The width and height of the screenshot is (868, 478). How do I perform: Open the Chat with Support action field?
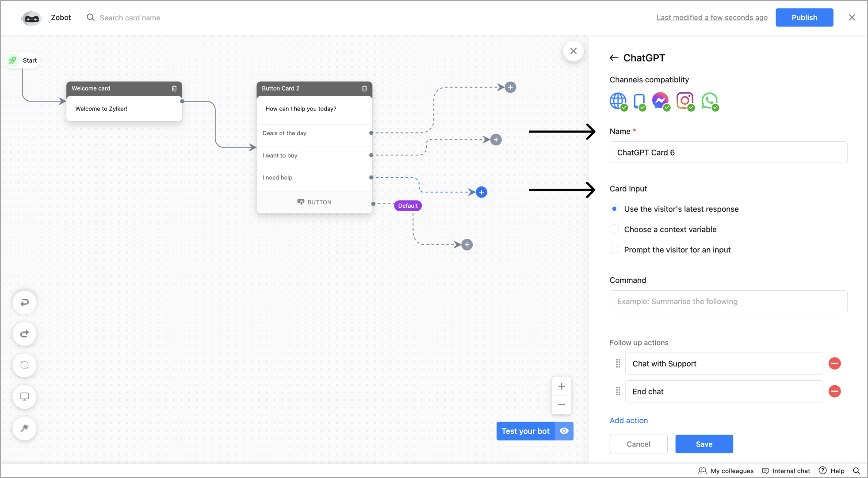pos(724,364)
